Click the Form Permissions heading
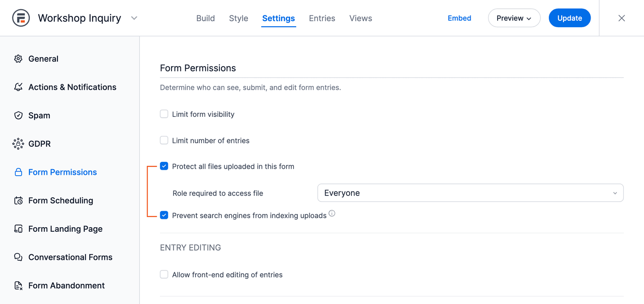The image size is (644, 304). 198,68
